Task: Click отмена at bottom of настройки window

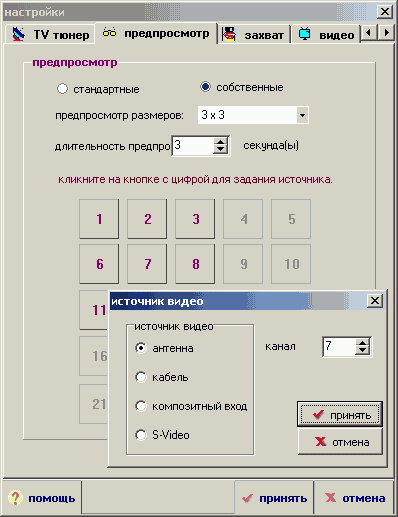Action: coord(354,498)
